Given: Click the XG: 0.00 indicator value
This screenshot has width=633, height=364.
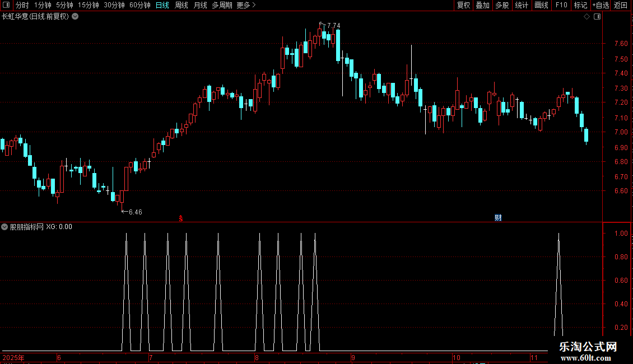Looking at the screenshot, I should point(59,227).
